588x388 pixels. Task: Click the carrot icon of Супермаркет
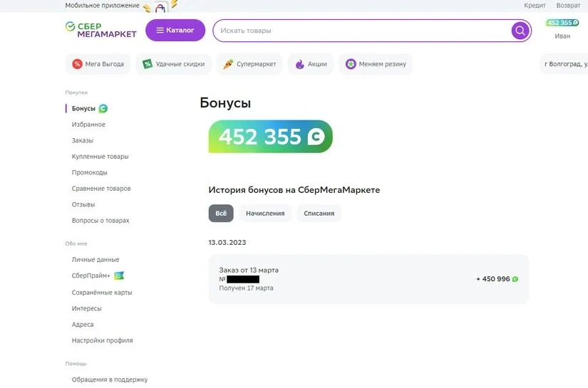(x=228, y=64)
